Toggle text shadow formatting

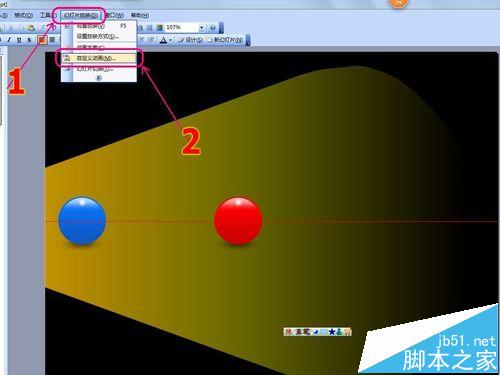pyautogui.click(x=29, y=40)
